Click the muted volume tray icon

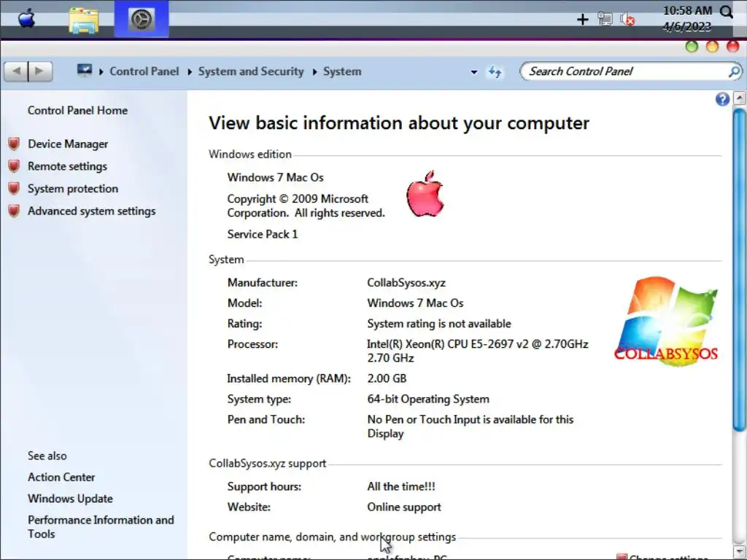coord(627,20)
